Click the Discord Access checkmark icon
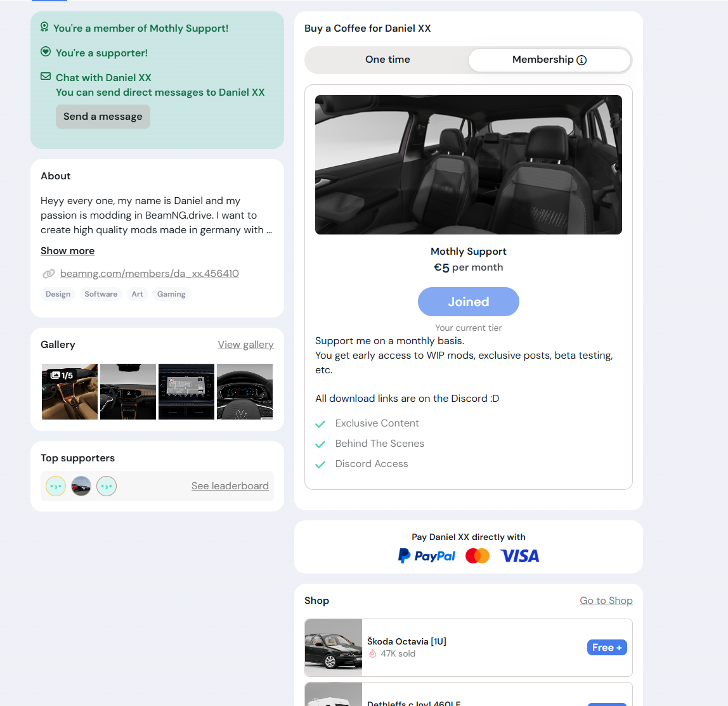 pos(320,465)
